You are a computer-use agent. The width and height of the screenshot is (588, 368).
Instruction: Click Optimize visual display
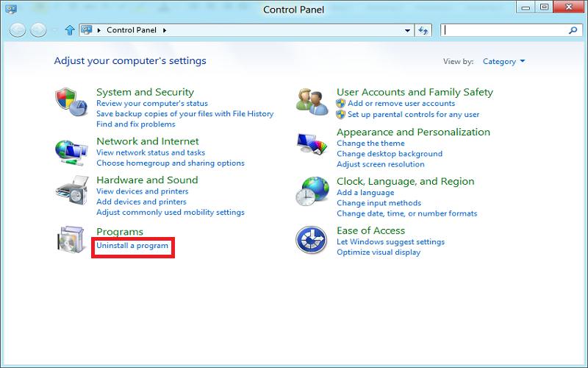[x=379, y=252]
